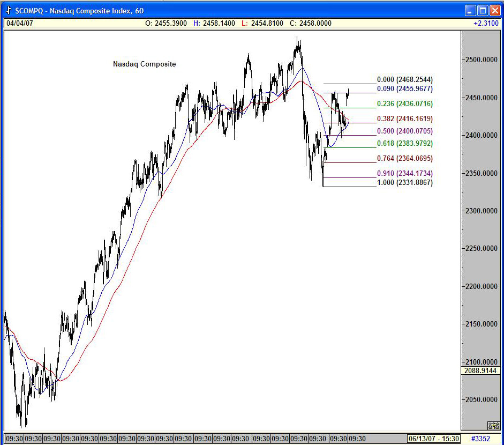Click the 2050.0000 price axis label
Viewport: 504px width, 445px height.
pyautogui.click(x=481, y=399)
